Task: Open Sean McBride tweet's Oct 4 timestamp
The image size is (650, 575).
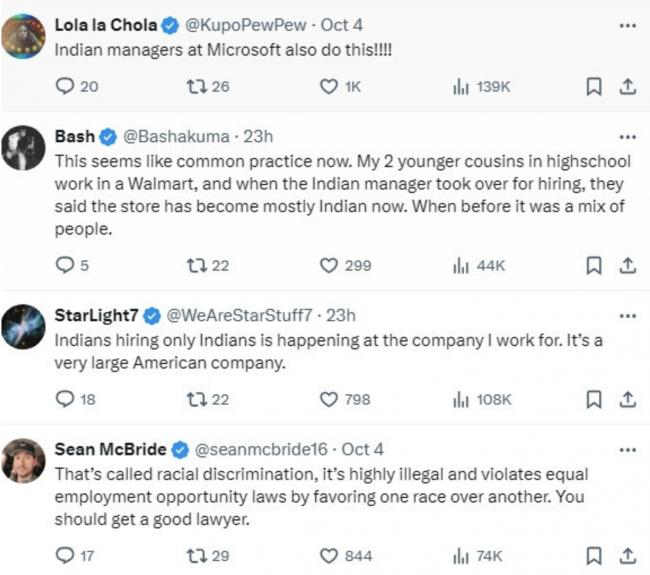Action: (x=362, y=449)
